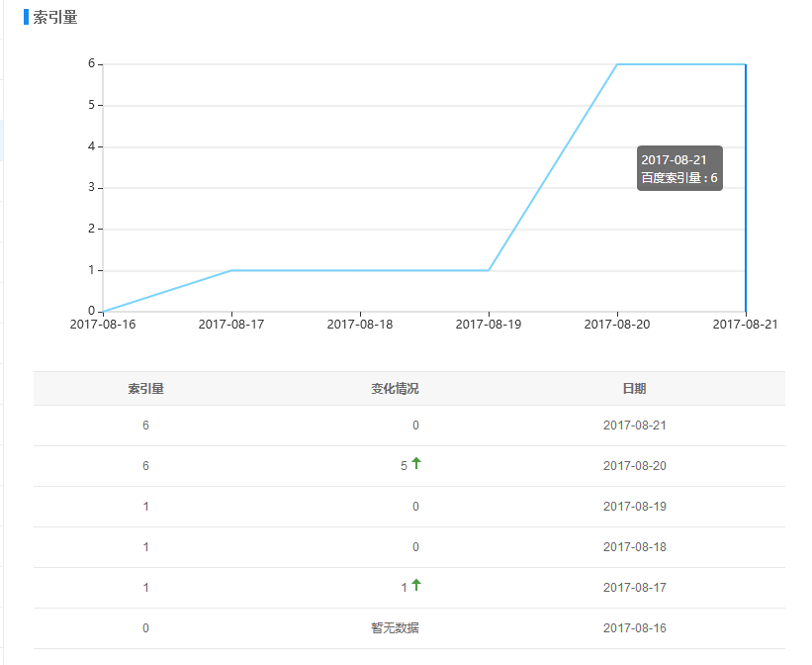The image size is (812, 665).
Task: Click the 日期 column header
Action: pyautogui.click(x=634, y=388)
